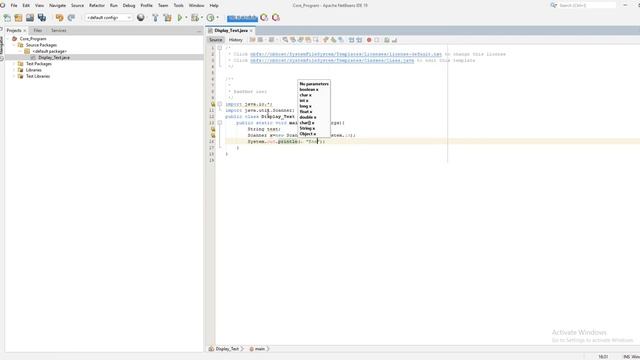The height and width of the screenshot is (360, 640).
Task: Click the second circular icon after the memory bar
Action: [x=276, y=18]
